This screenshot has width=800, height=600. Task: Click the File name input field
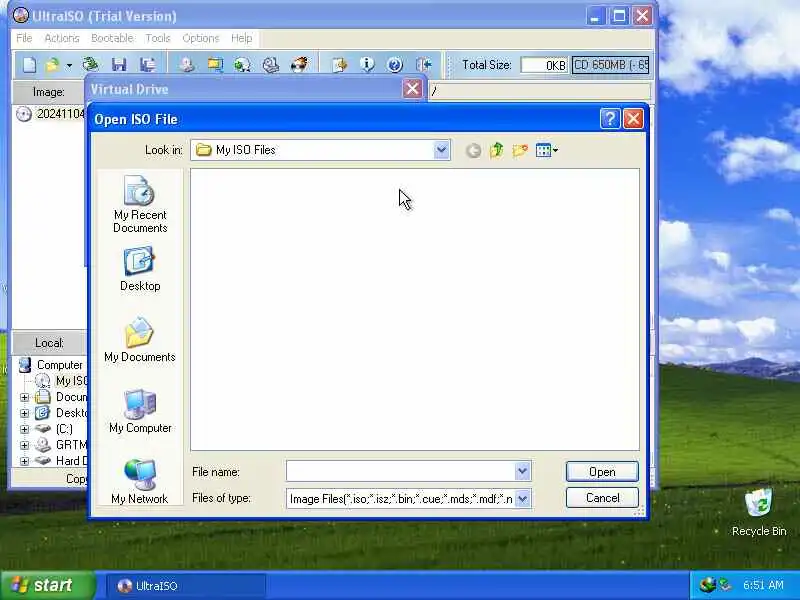(x=401, y=471)
